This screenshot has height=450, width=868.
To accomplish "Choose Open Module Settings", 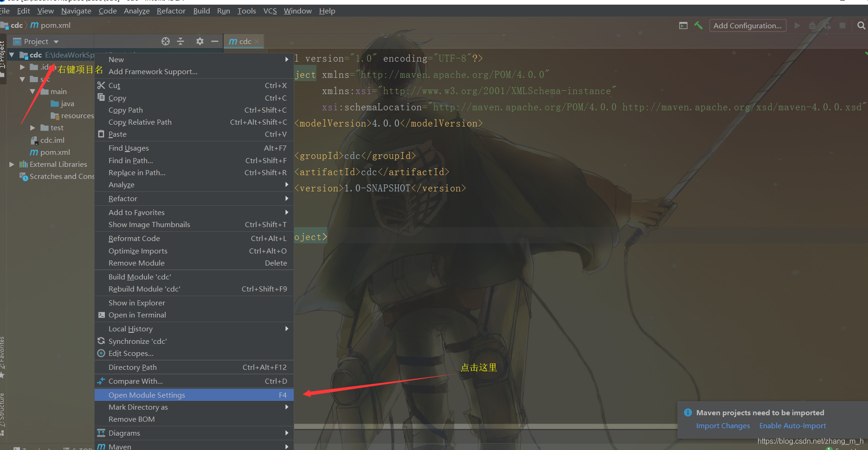I will pyautogui.click(x=194, y=395).
